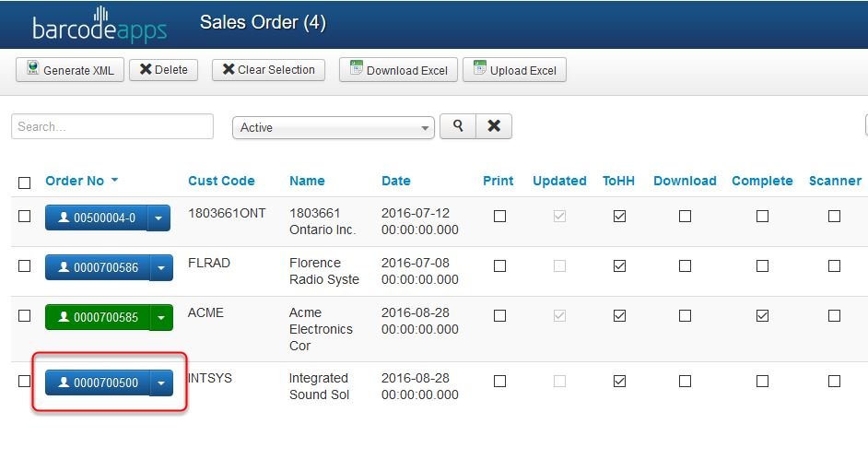Toggle the select-all checkbox in header
The width and height of the screenshot is (868, 471).
25,183
